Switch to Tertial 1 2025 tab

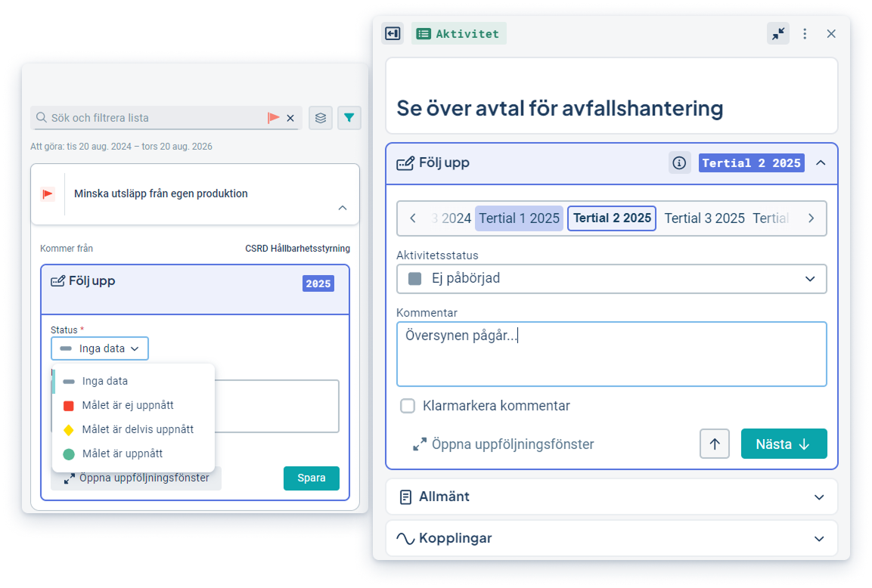[x=520, y=218]
